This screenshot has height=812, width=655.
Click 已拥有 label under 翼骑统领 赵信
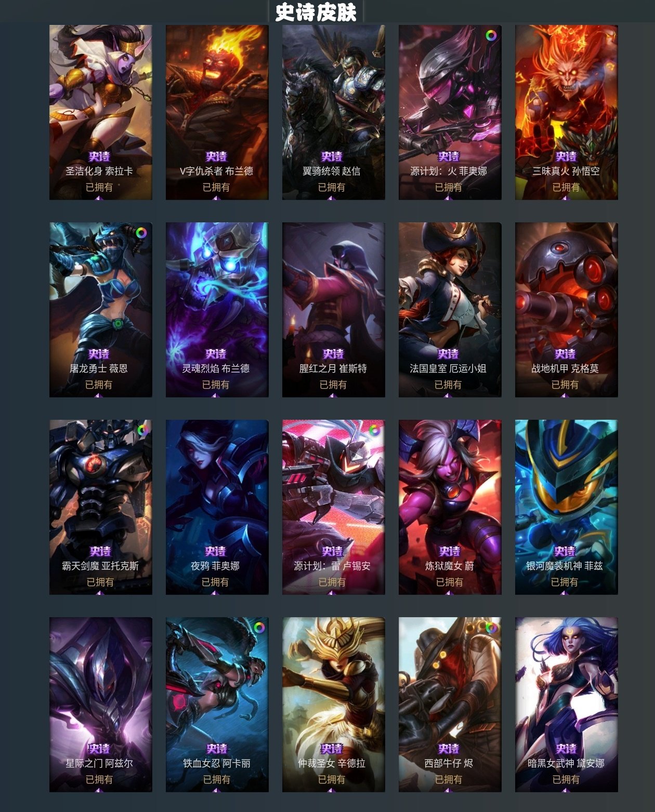[x=331, y=187]
